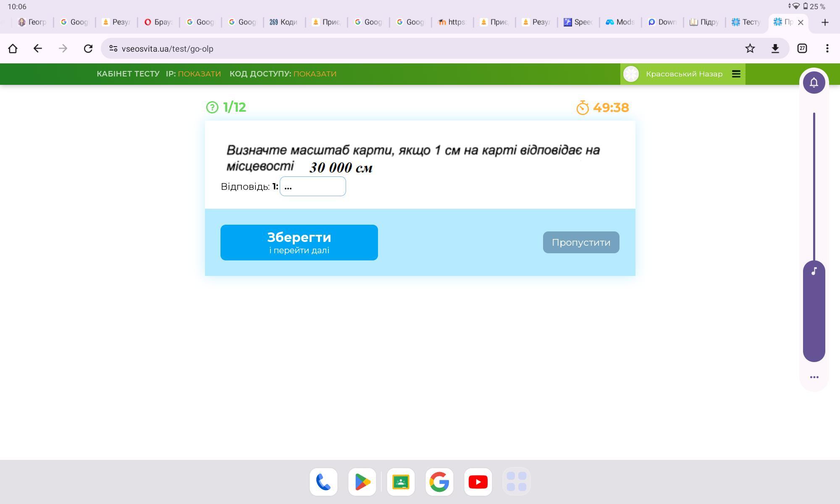Switch to the Коди browser tab
This screenshot has height=504, width=840.
pos(283,22)
